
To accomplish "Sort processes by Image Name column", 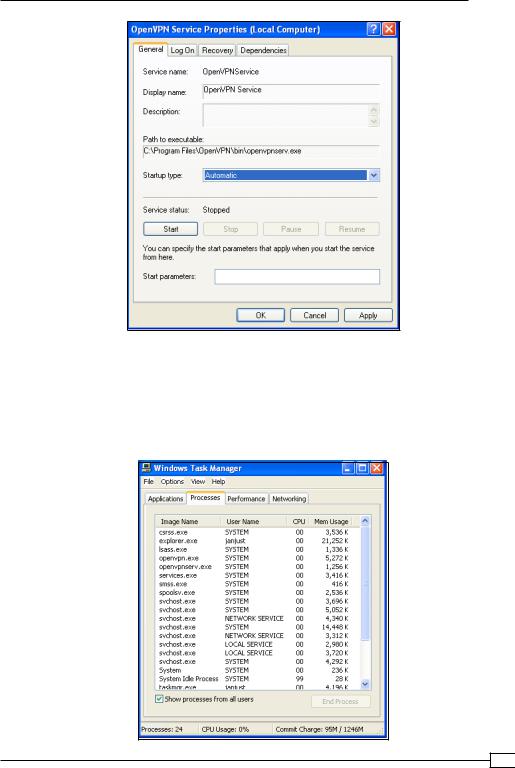I will click(188, 522).
